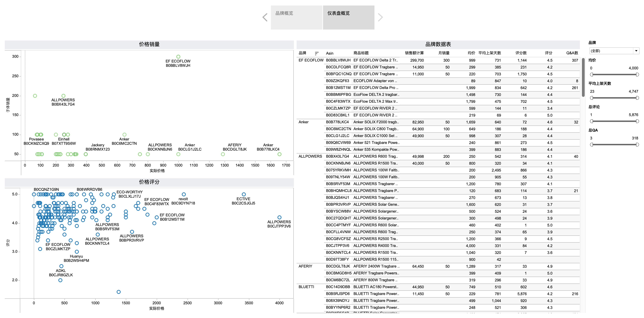The image size is (644, 318).
Task: Select the EF ECOFLOW brand row label
Action: (x=311, y=60)
